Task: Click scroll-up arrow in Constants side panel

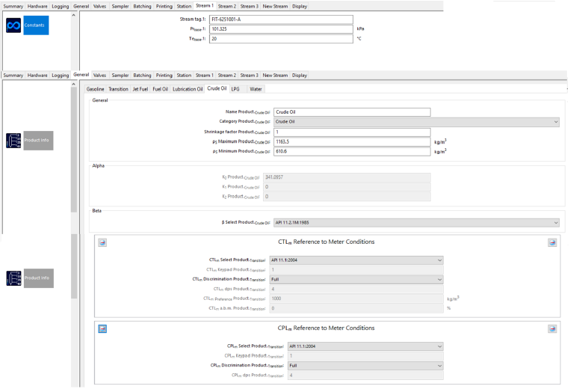Action: pos(73,16)
